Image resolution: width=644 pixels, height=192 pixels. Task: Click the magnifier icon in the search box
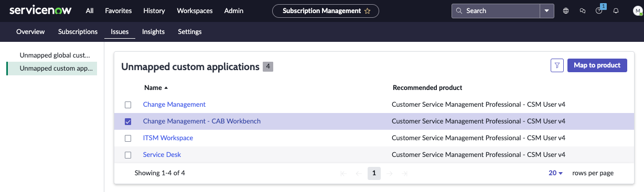tap(459, 10)
